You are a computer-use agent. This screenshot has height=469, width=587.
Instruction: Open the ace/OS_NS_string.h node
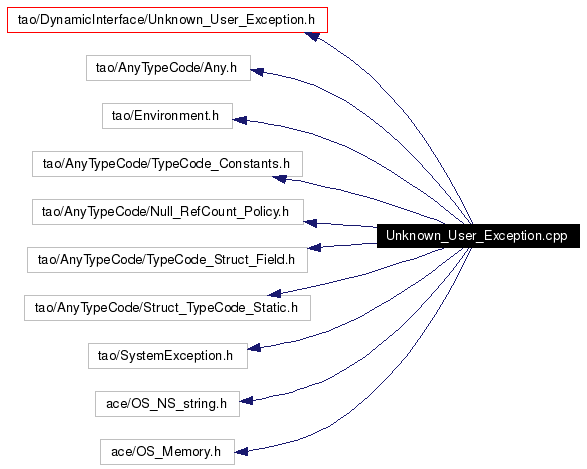click(x=167, y=404)
